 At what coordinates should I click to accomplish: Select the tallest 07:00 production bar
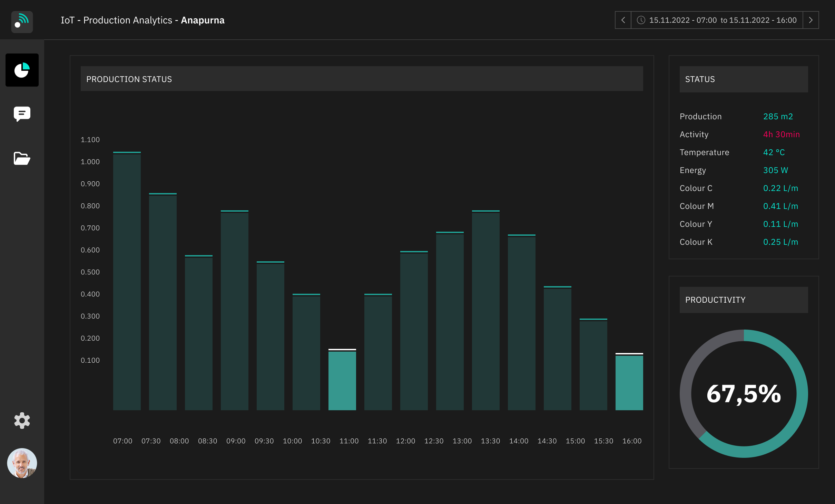(x=127, y=281)
